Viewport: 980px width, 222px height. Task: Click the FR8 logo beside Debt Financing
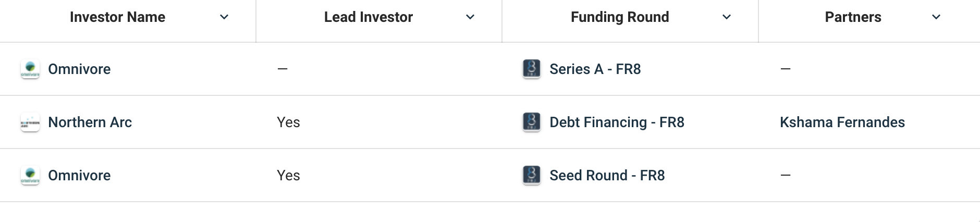coord(531,122)
